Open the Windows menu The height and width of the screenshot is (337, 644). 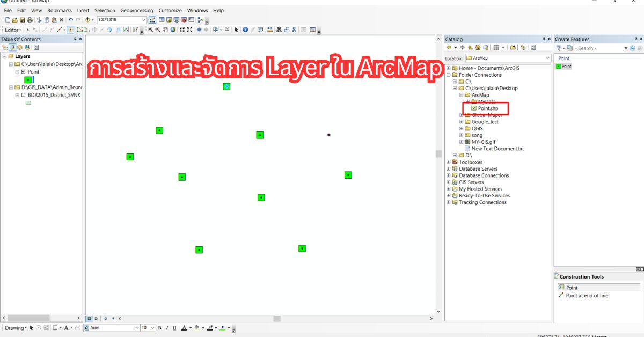tap(197, 10)
